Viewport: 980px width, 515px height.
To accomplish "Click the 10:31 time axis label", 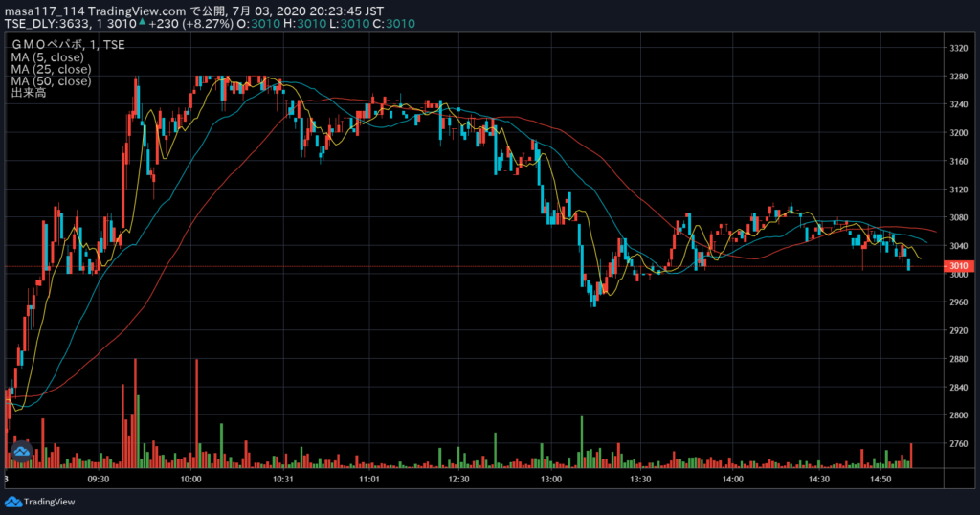I will tap(282, 480).
